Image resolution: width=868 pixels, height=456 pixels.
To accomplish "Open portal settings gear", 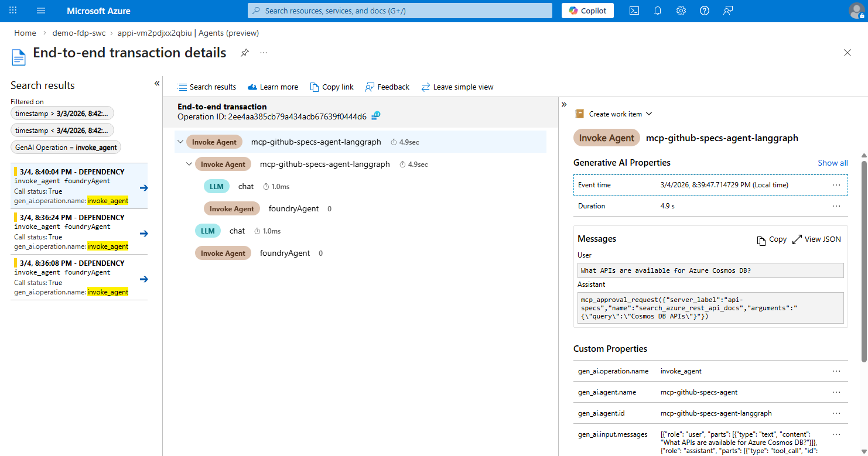I will pyautogui.click(x=681, y=11).
